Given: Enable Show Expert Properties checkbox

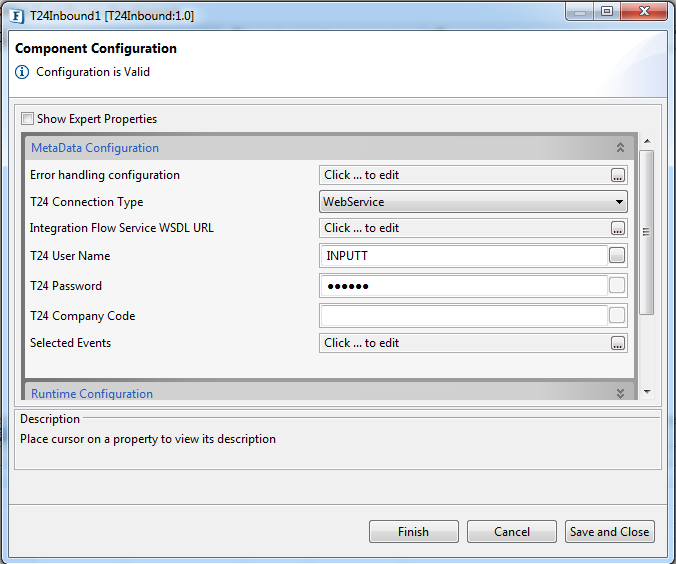Looking at the screenshot, I should (x=27, y=119).
